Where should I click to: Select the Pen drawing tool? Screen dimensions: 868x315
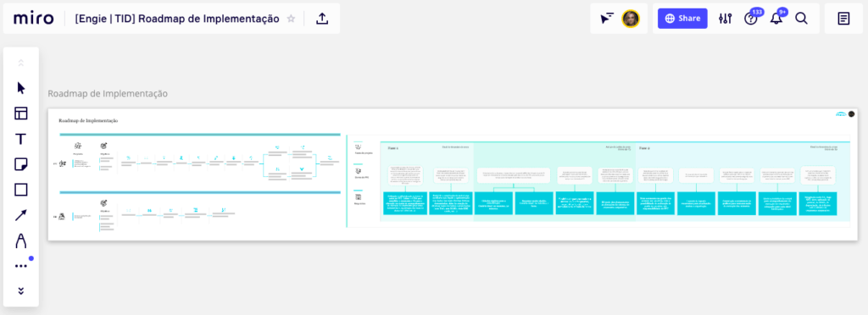click(x=21, y=241)
